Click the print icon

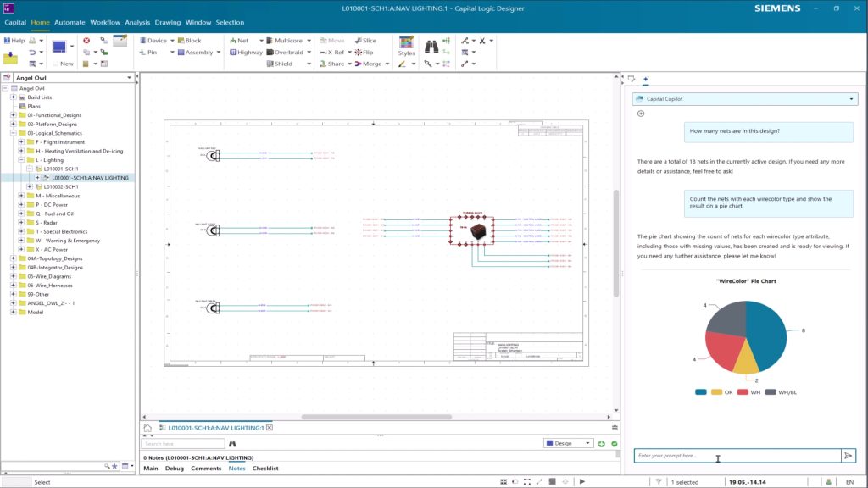pyautogui.click(x=32, y=41)
